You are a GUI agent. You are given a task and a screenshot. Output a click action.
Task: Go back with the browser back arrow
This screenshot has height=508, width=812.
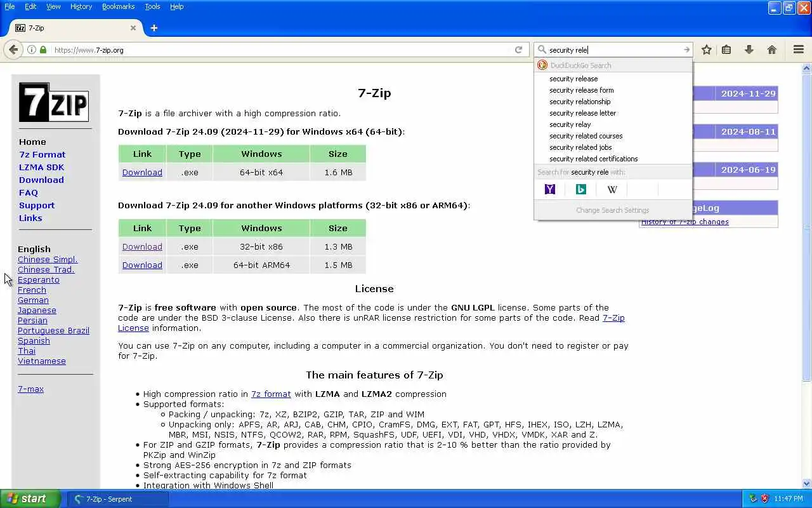[x=13, y=50]
